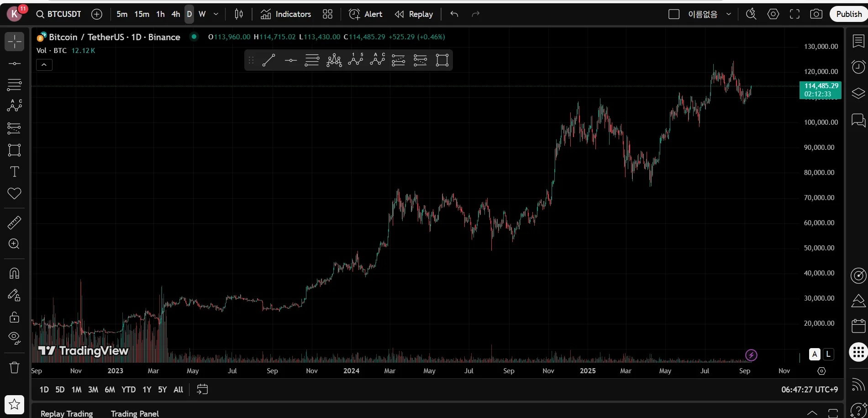Add symbol to compare with plus icon
Viewport: 868px width, 418px height.
(97, 14)
